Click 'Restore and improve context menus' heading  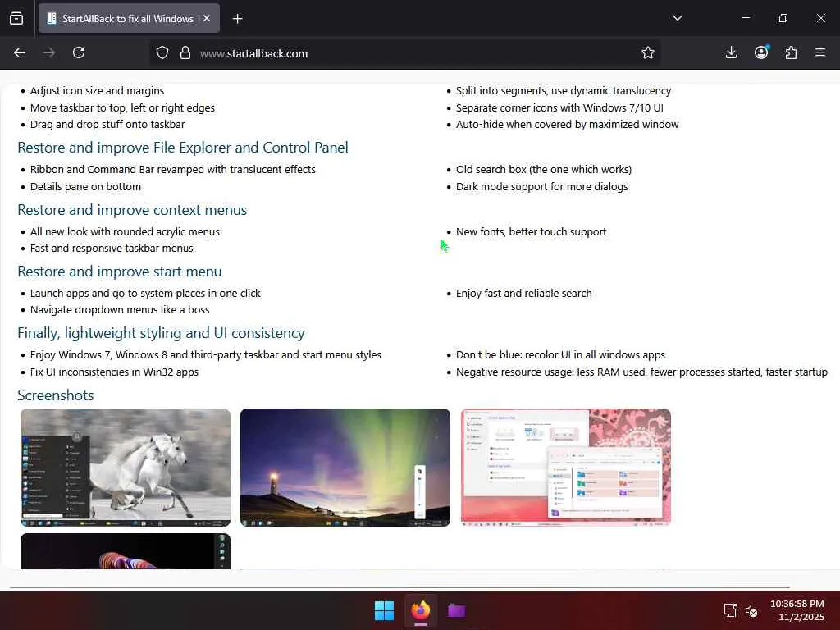coord(132,210)
